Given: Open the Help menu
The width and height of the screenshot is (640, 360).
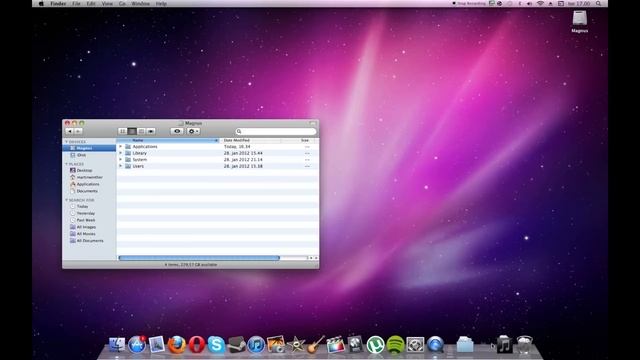Looking at the screenshot, I should click(161, 4).
